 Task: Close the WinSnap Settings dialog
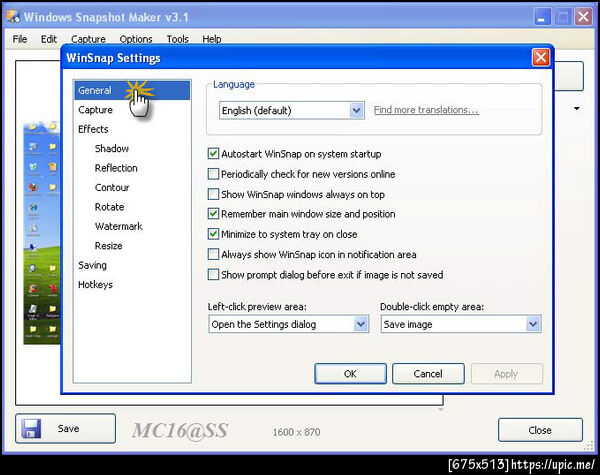(x=541, y=58)
